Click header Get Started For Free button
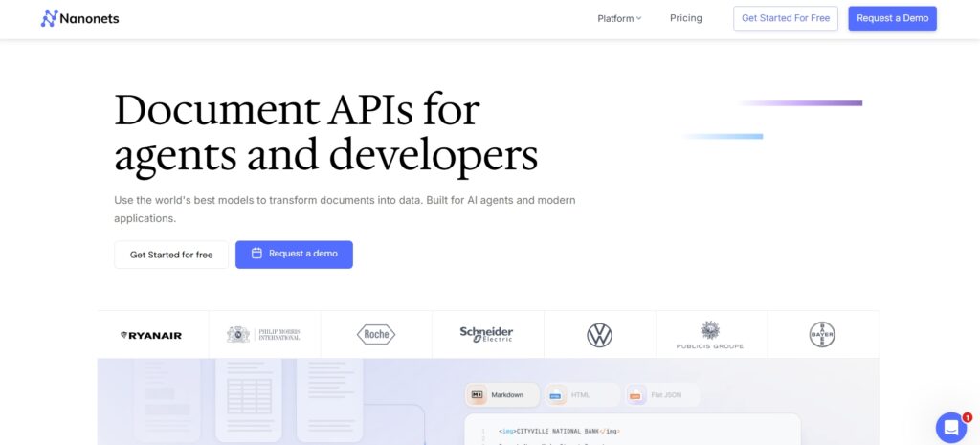 coord(786,18)
